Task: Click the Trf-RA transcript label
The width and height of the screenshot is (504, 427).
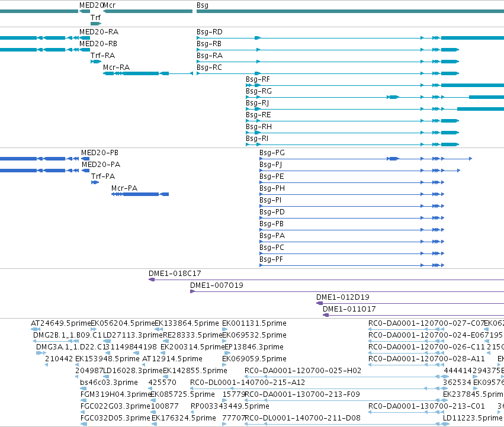Action: pyautogui.click(x=102, y=56)
